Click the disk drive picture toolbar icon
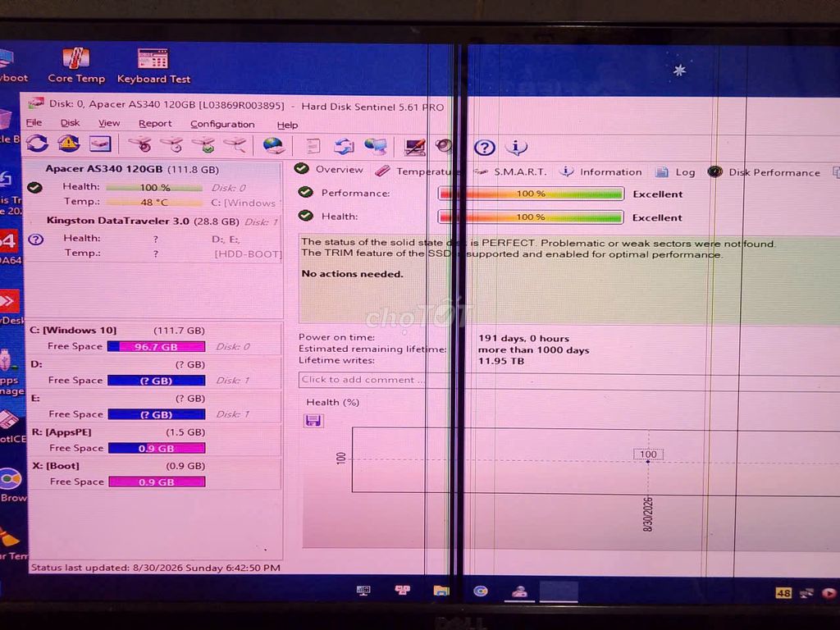 (x=100, y=144)
